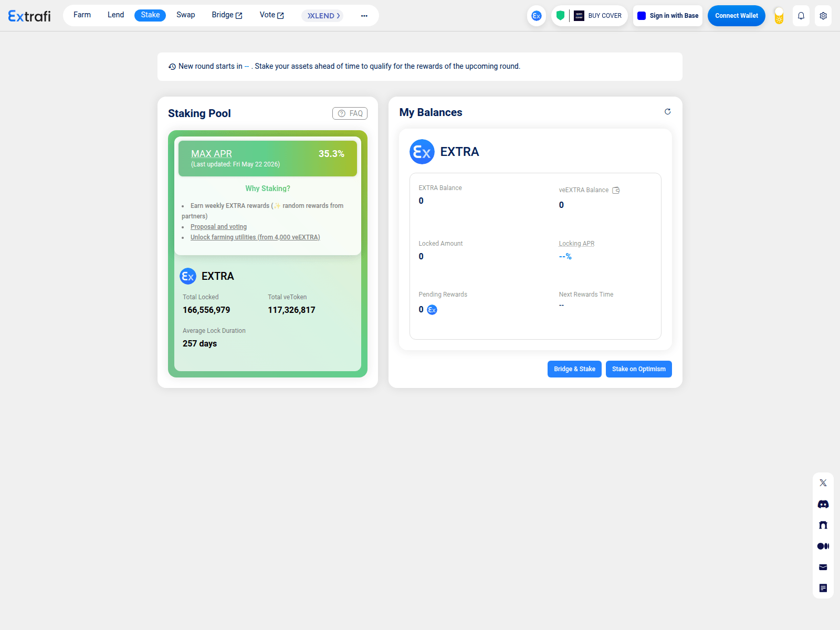Go to the Farm tab
840x630 pixels.
pos(82,15)
